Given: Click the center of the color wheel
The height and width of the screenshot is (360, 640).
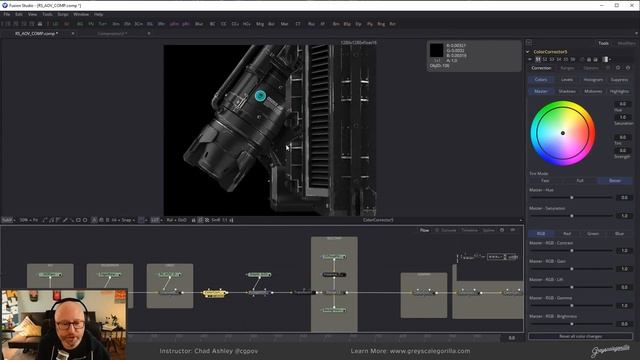Looking at the screenshot, I should (x=563, y=133).
